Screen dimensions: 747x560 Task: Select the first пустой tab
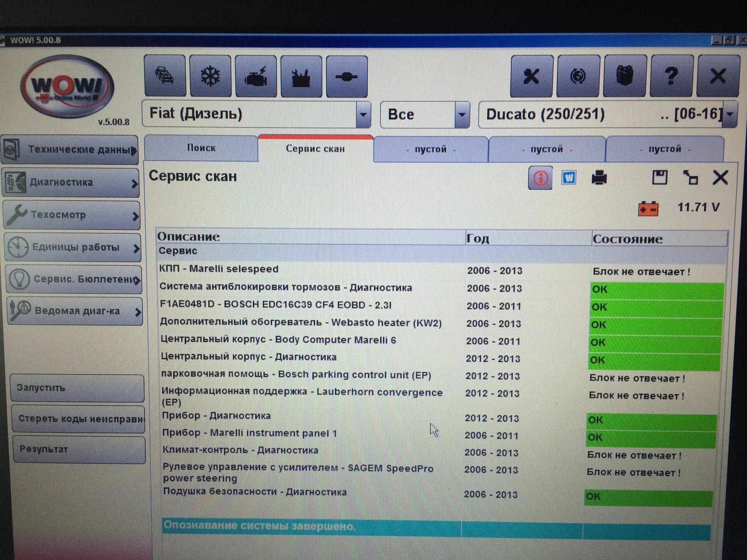click(430, 149)
